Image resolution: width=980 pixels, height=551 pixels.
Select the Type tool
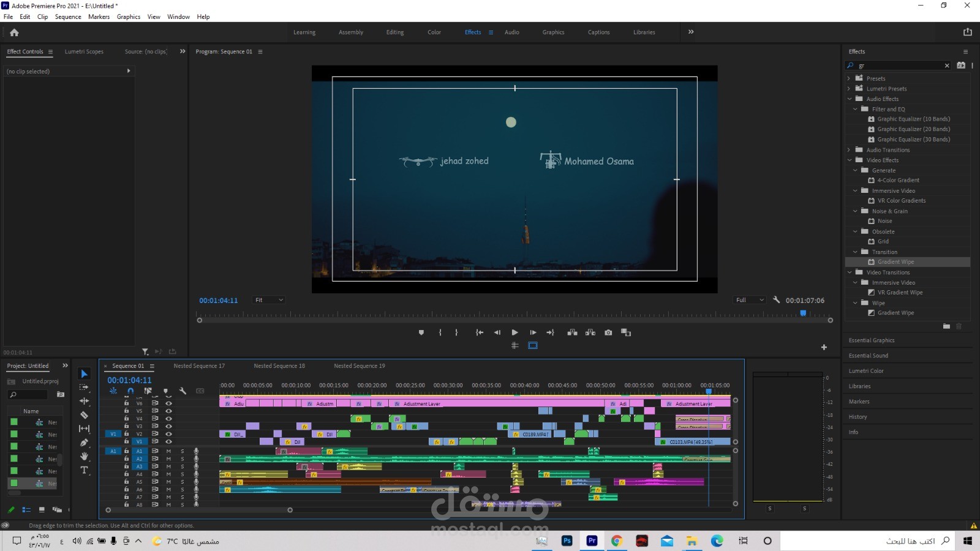coord(85,470)
